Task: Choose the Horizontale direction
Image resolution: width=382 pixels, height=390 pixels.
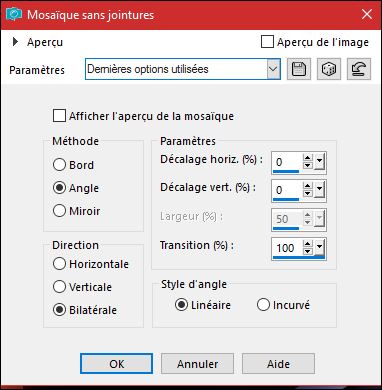Action: click(59, 264)
